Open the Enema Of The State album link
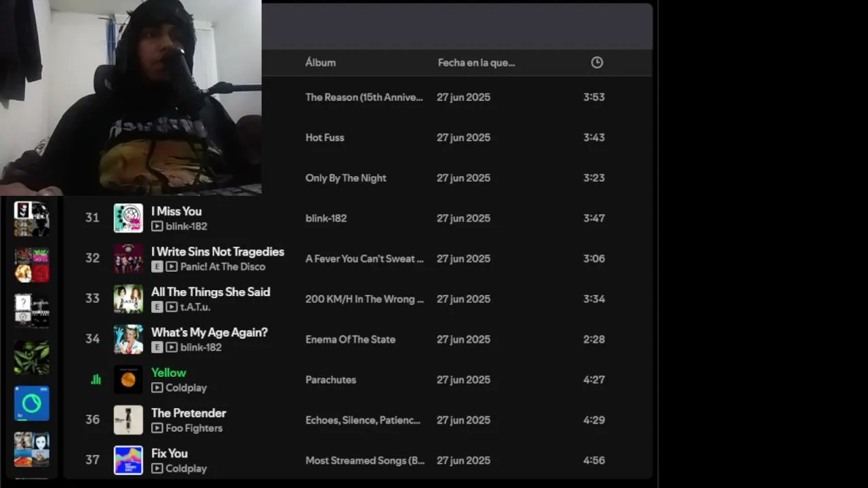868x488 pixels. tap(351, 339)
